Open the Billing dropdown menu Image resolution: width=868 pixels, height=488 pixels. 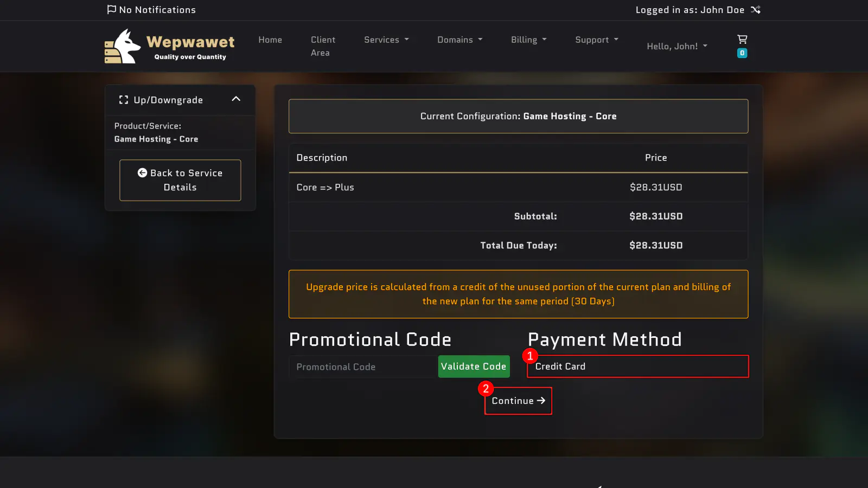point(528,40)
